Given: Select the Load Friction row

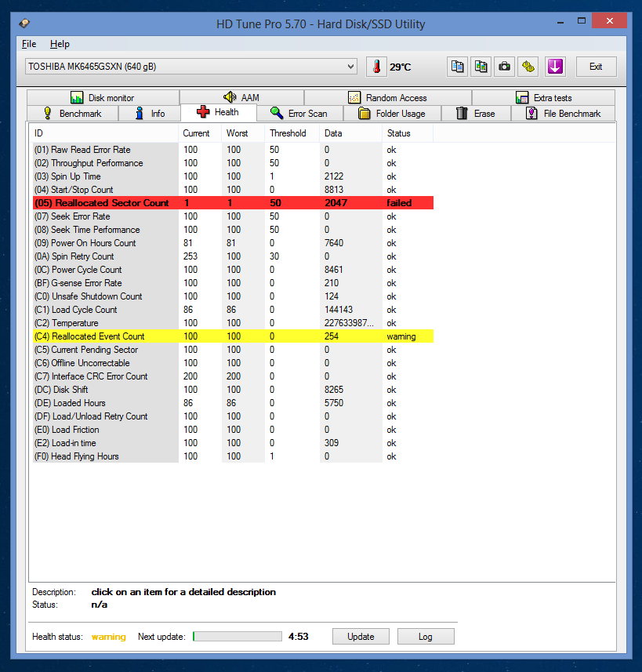Looking at the screenshot, I should [233, 430].
